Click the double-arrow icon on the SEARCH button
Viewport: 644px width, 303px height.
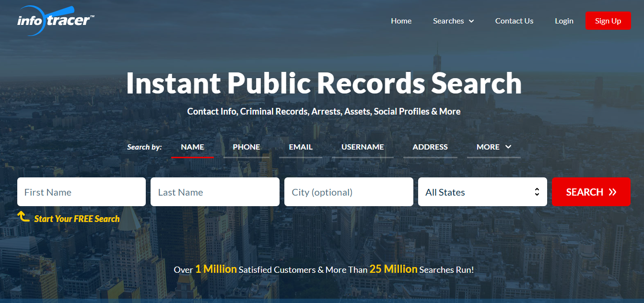tap(612, 192)
